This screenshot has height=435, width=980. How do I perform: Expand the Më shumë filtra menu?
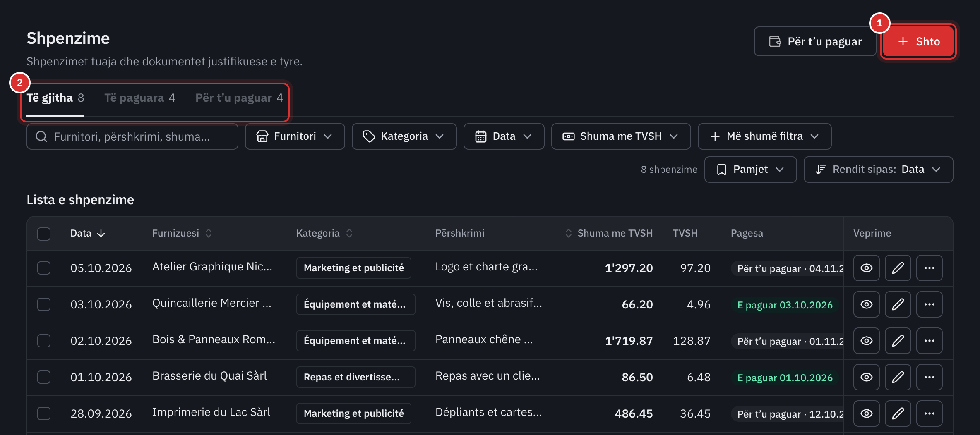pyautogui.click(x=764, y=136)
